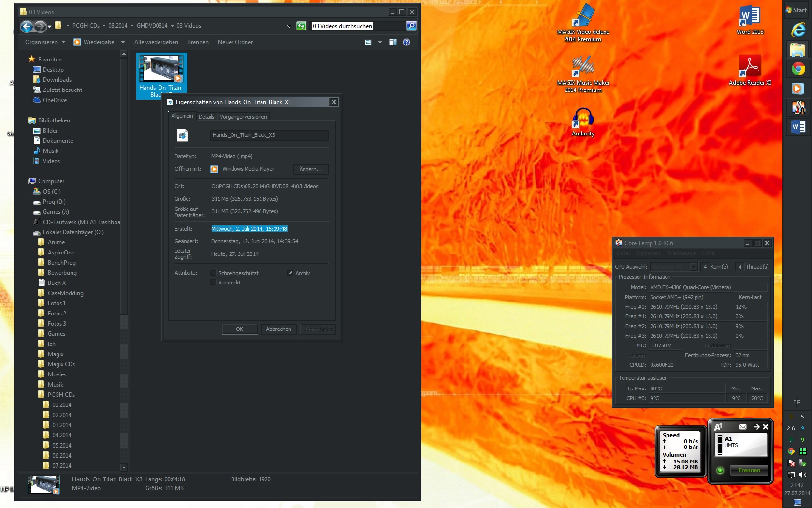
Task: Click the Windows Media Player icon beside Öffnen mit
Action: click(x=215, y=169)
